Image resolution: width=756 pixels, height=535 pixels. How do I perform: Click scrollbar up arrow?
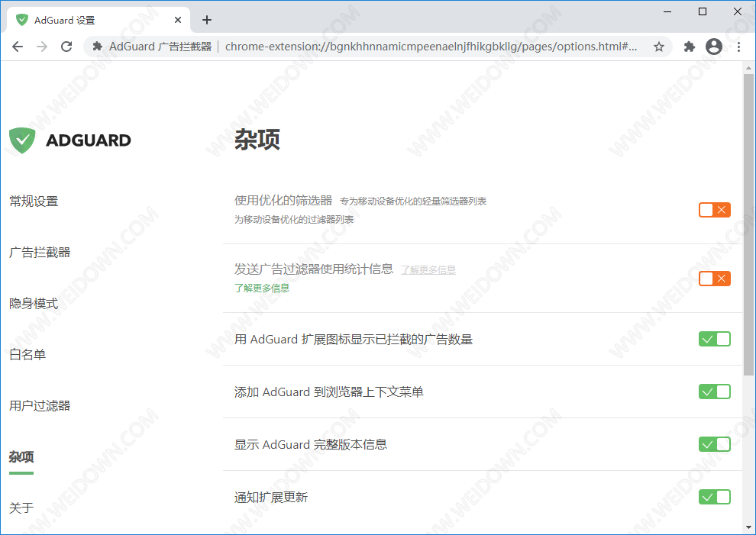coord(748,67)
